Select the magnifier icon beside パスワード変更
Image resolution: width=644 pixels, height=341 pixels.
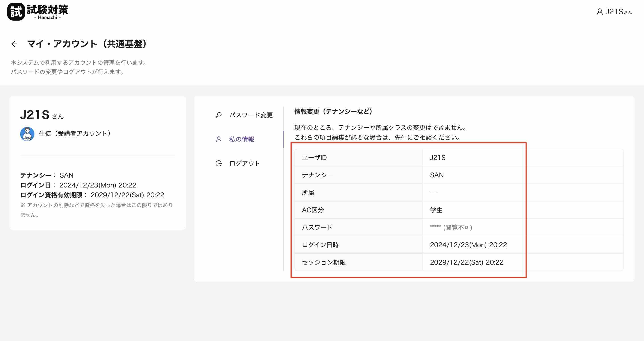(x=218, y=115)
